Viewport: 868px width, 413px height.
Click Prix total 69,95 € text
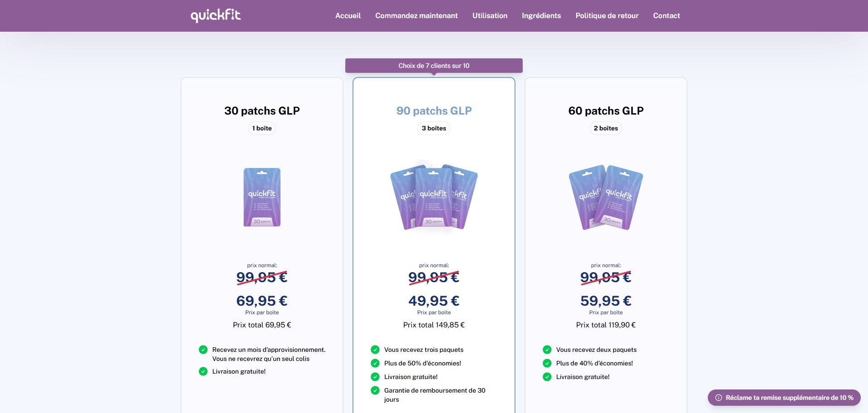click(262, 325)
